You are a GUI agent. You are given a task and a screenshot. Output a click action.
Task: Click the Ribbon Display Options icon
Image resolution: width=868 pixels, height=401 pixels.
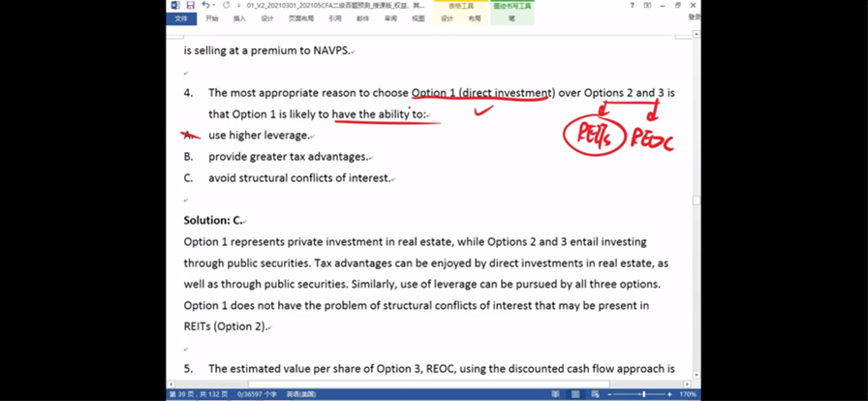(x=647, y=6)
